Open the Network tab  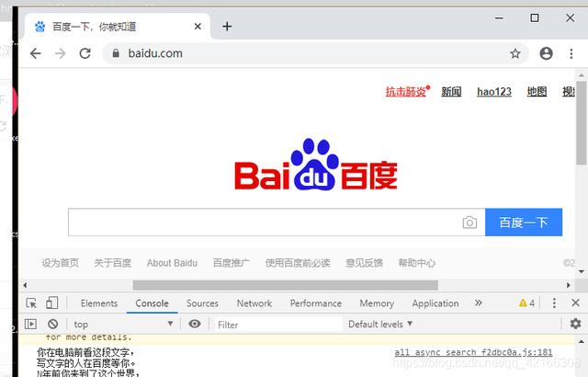click(254, 303)
